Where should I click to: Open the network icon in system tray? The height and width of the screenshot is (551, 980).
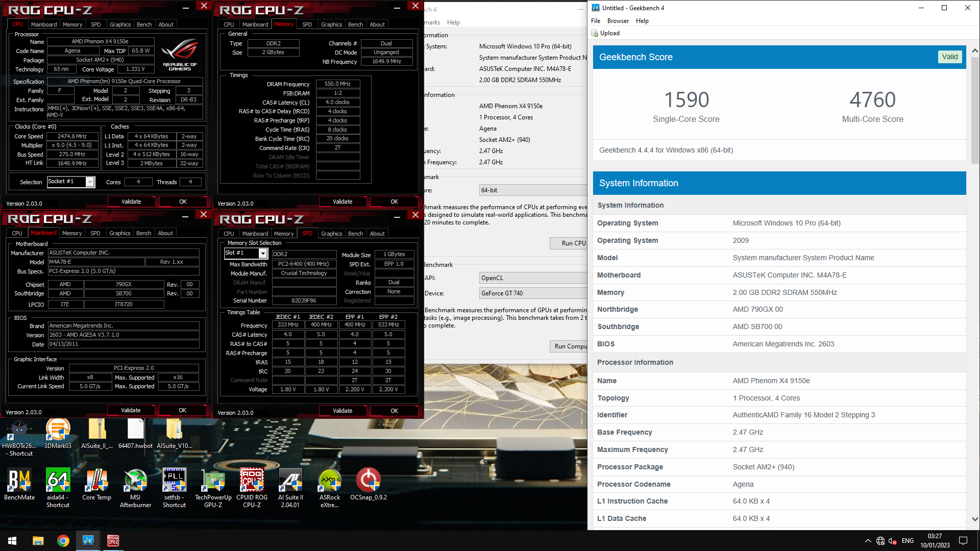coord(880,541)
